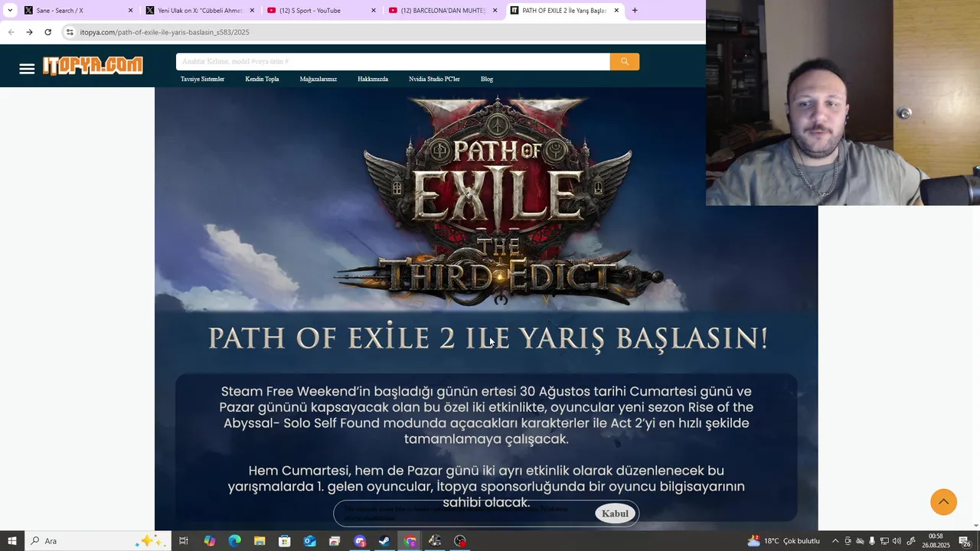Image resolution: width=980 pixels, height=551 pixels.
Task: Open Outlook from the taskbar
Action: click(309, 541)
